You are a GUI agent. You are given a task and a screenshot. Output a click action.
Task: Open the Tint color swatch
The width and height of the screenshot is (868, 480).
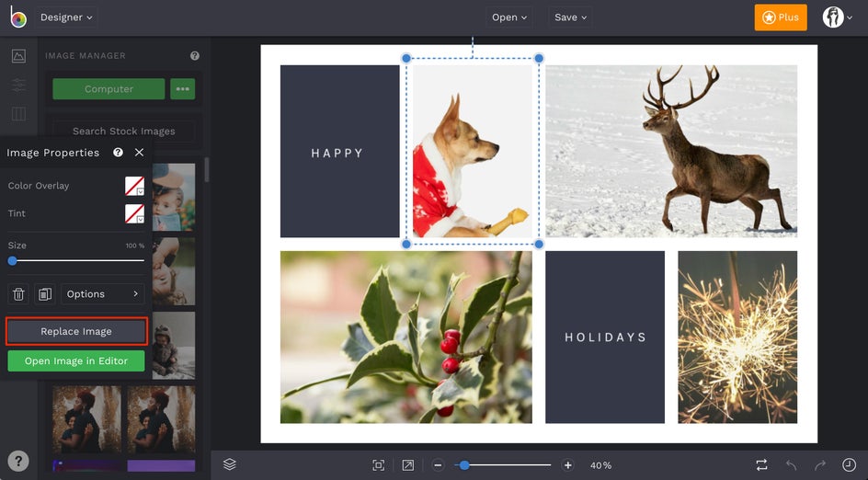[x=134, y=213]
